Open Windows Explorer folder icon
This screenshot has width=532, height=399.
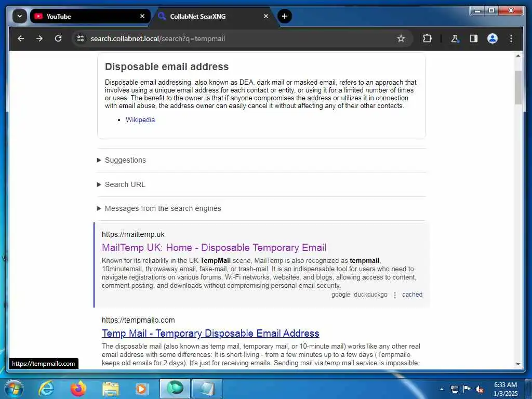[x=110, y=389]
